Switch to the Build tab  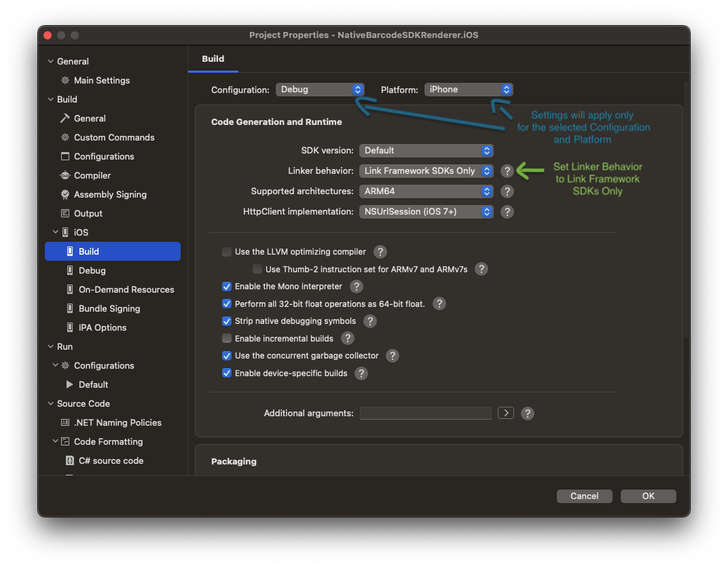pyautogui.click(x=213, y=58)
